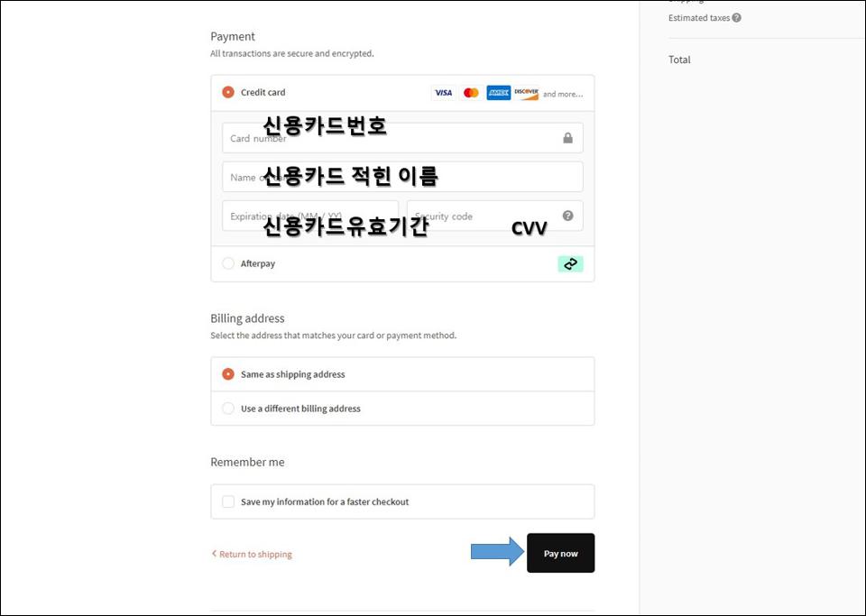Screen dimensions: 866x616
Task: Click the Mastercard logo
Action: 471,93
